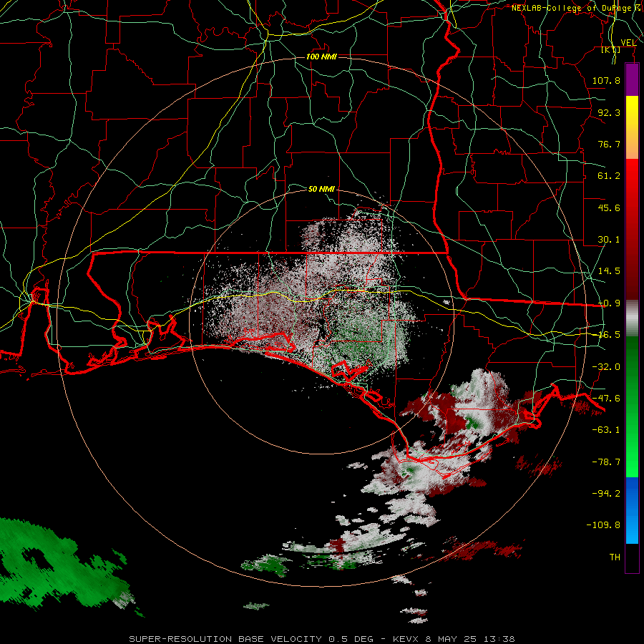Click the blue segment of velocity color bar
The width and height of the screenshot is (644, 644).
[x=632, y=510]
